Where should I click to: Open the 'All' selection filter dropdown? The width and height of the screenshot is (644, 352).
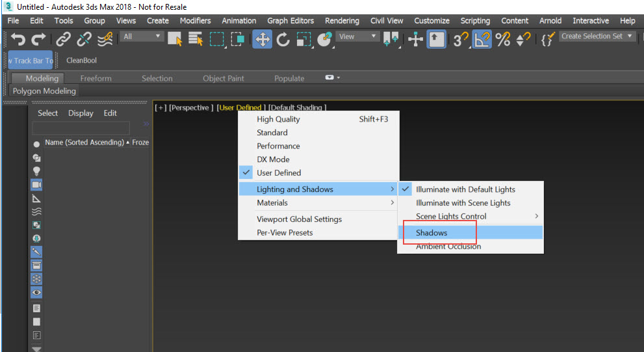click(x=142, y=36)
